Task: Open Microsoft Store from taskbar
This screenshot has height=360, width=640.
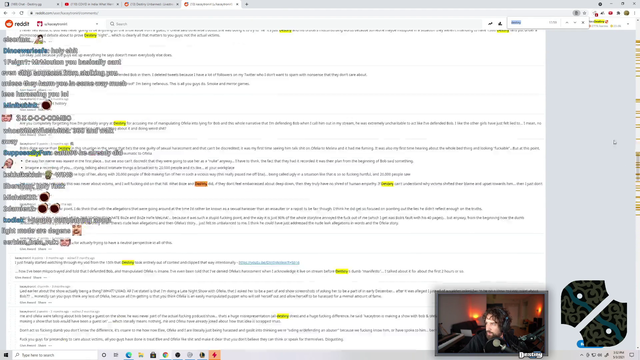Action: click(x=153, y=355)
